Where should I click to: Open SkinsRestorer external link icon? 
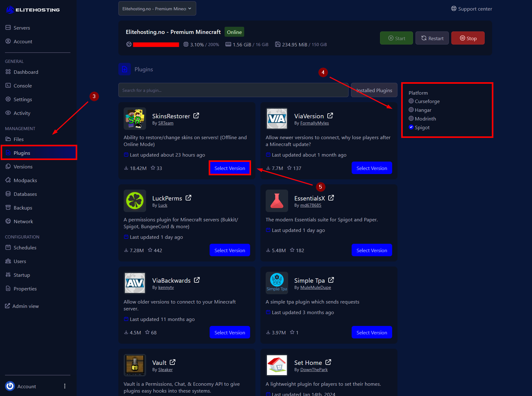pos(196,115)
